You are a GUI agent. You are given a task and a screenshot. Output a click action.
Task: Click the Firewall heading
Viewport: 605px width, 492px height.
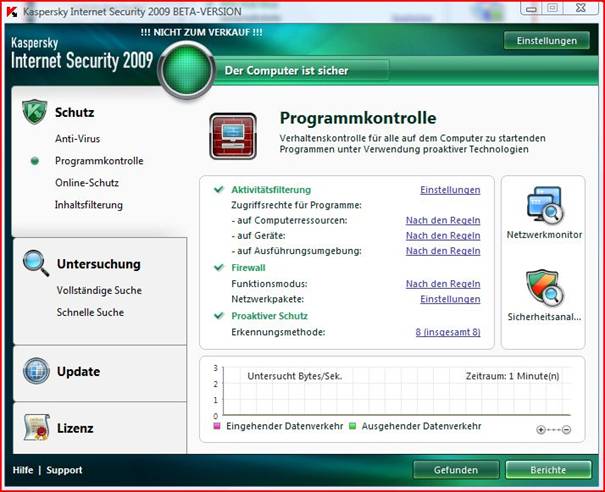pyautogui.click(x=248, y=267)
